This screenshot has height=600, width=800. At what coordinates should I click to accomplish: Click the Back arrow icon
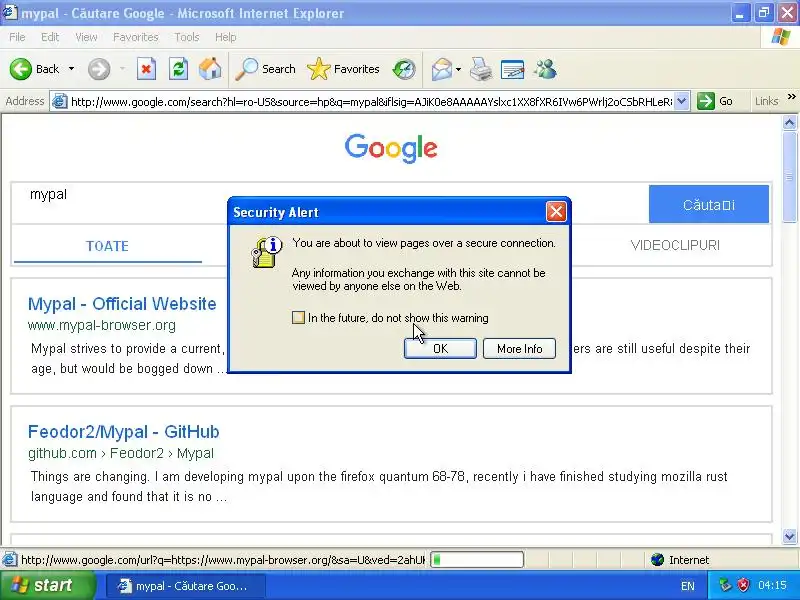click(20, 69)
